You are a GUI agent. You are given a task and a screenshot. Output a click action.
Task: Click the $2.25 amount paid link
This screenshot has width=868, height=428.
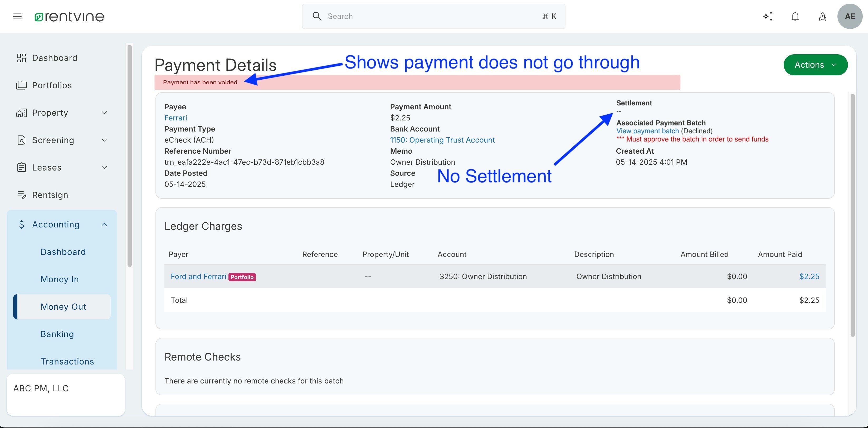(x=809, y=276)
